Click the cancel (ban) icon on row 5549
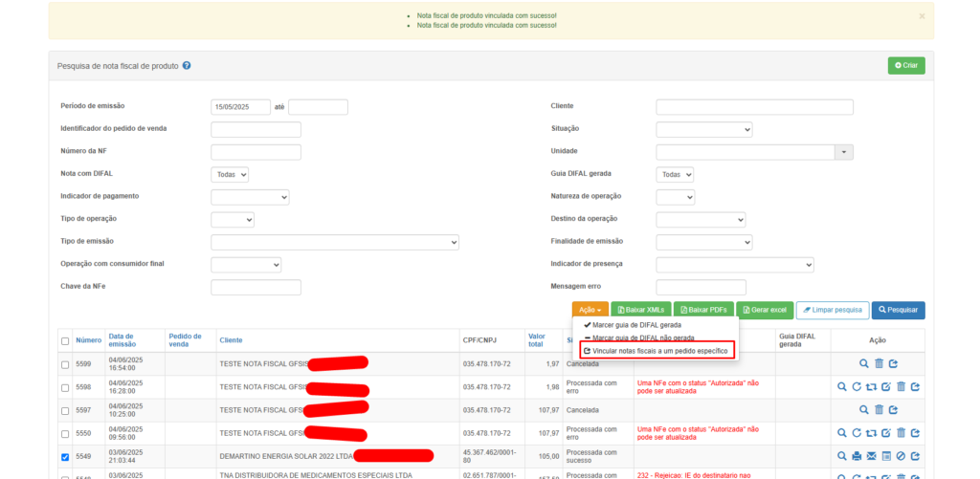The image size is (980, 479). 901,456
